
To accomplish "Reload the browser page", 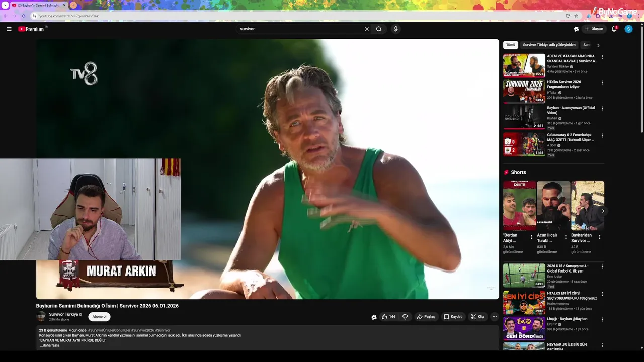I will [23, 16].
